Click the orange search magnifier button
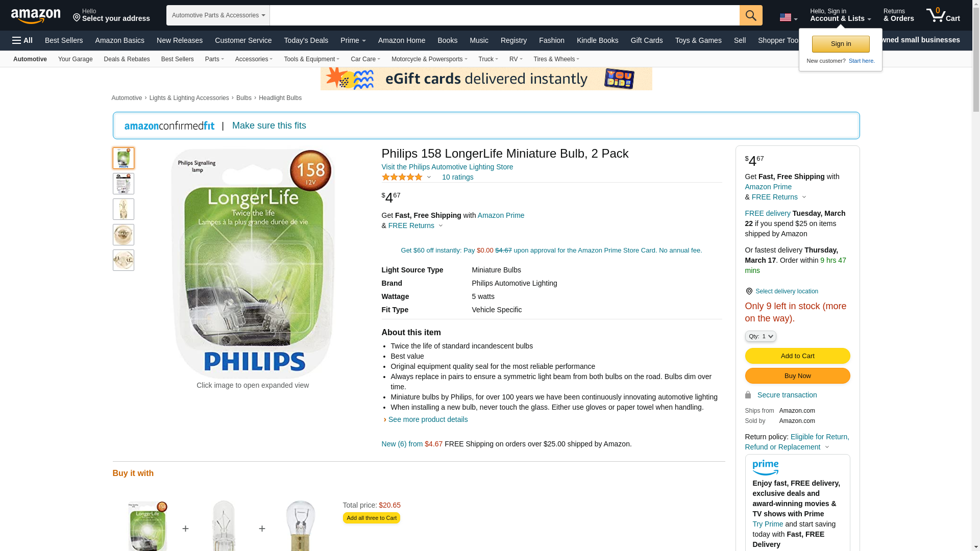980x551 pixels. pyautogui.click(x=751, y=15)
